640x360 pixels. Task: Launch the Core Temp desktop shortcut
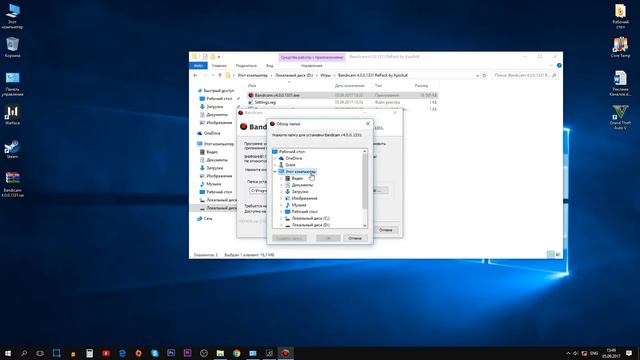620,47
